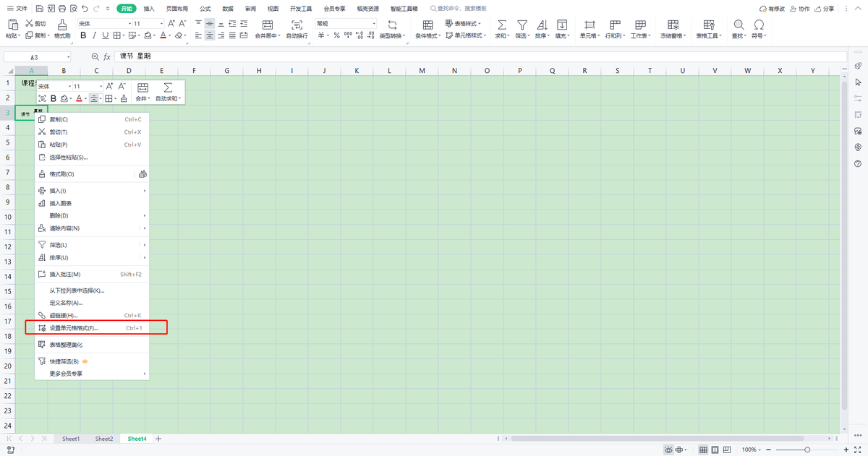Click the Undo arrow icon
The width and height of the screenshot is (868, 456).
click(86, 9)
